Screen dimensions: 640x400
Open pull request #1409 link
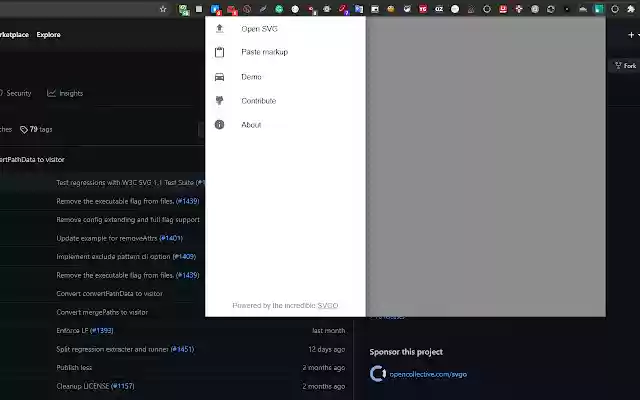click(184, 257)
